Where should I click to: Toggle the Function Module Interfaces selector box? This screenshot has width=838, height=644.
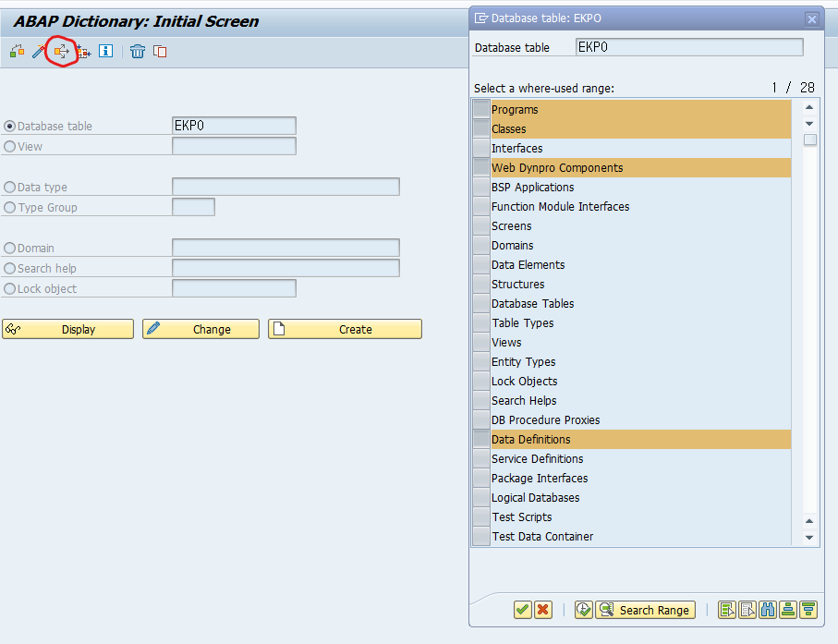coord(481,206)
